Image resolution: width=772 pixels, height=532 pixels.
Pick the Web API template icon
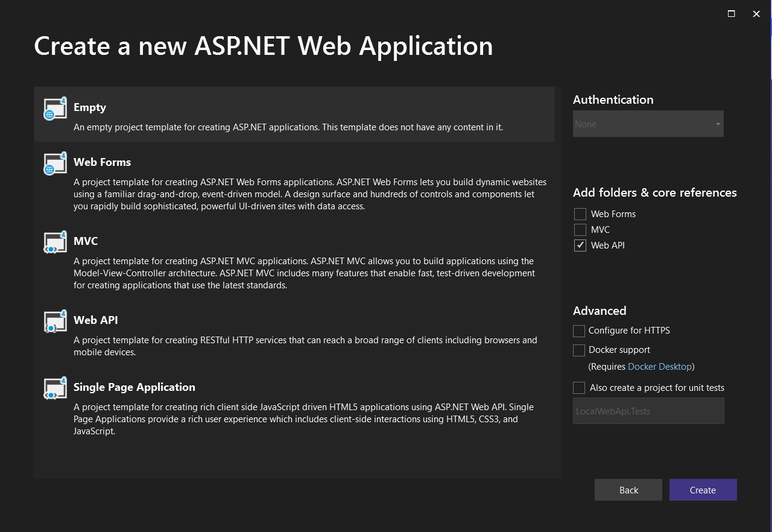[55, 321]
